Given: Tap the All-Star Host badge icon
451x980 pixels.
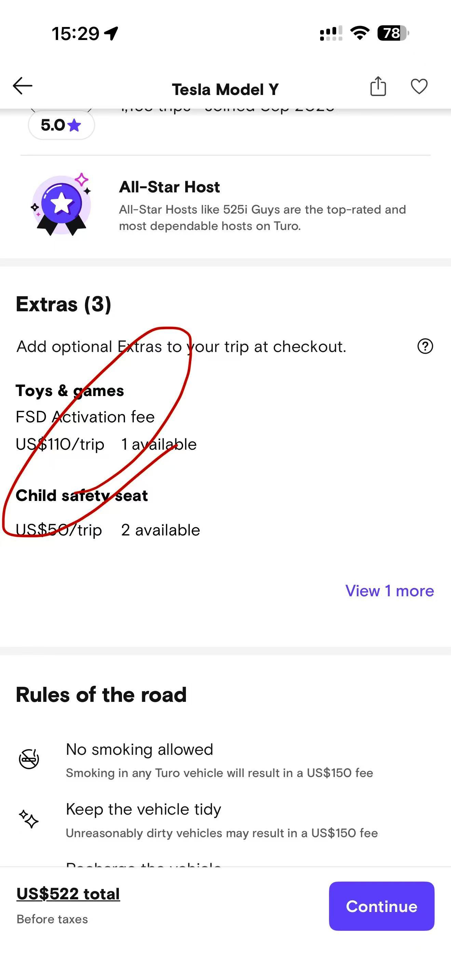Looking at the screenshot, I should point(61,205).
